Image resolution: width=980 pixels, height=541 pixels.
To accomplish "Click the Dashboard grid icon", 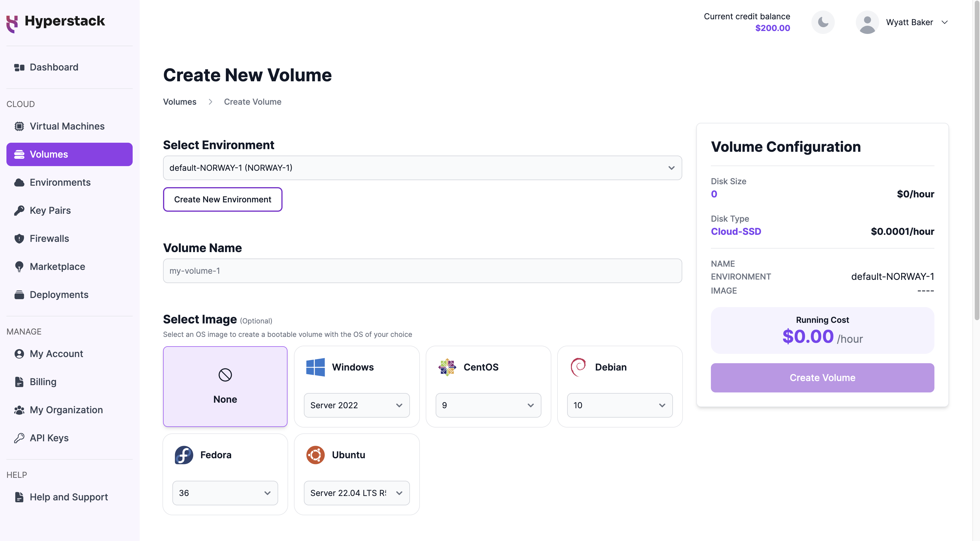I will (19, 67).
